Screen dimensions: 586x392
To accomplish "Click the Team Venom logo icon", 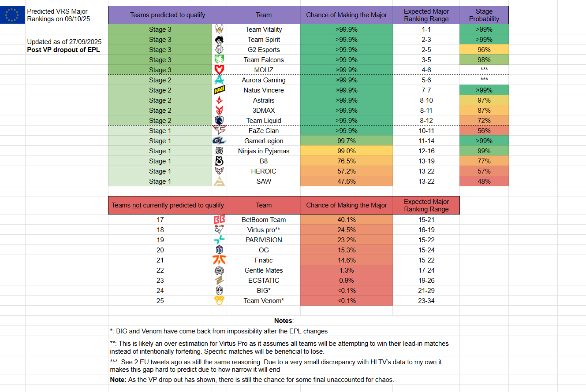I will (x=219, y=301).
